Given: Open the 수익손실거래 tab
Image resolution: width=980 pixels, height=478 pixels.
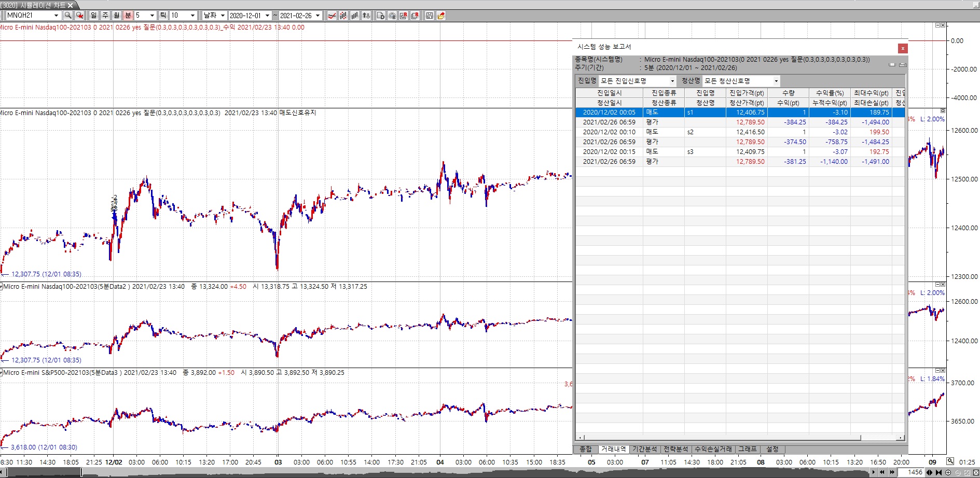Looking at the screenshot, I should point(713,449).
